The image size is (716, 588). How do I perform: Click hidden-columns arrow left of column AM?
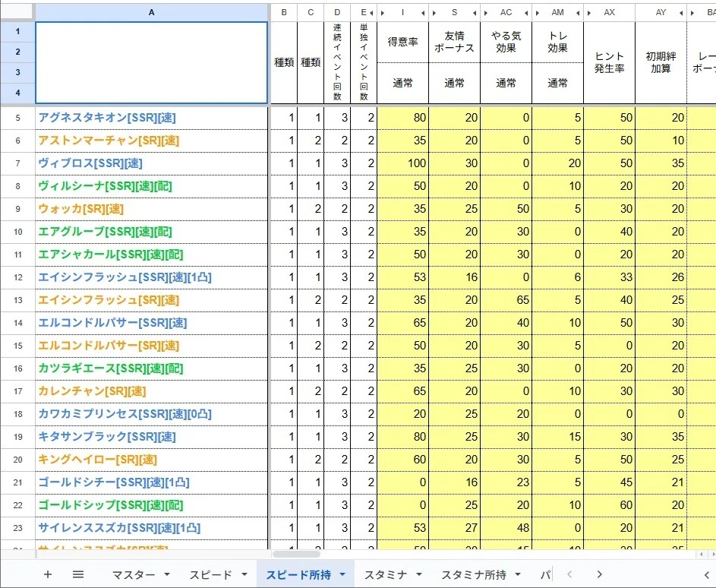click(x=537, y=13)
